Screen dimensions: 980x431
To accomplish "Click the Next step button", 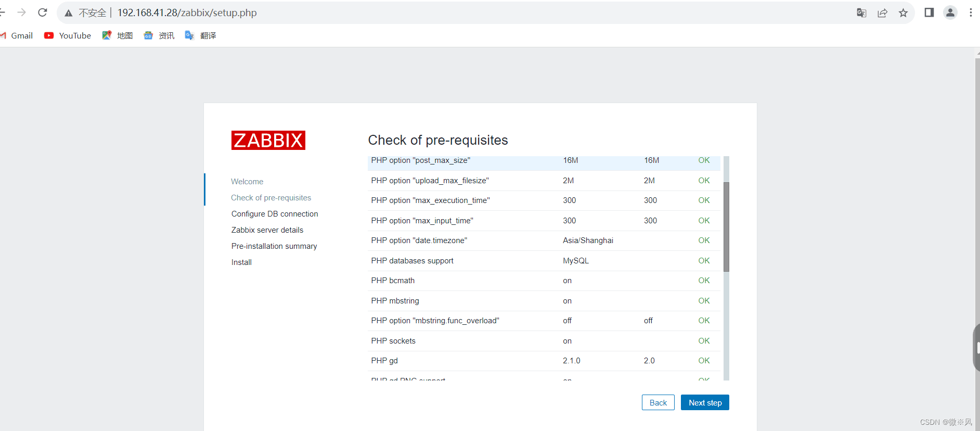I will click(705, 402).
